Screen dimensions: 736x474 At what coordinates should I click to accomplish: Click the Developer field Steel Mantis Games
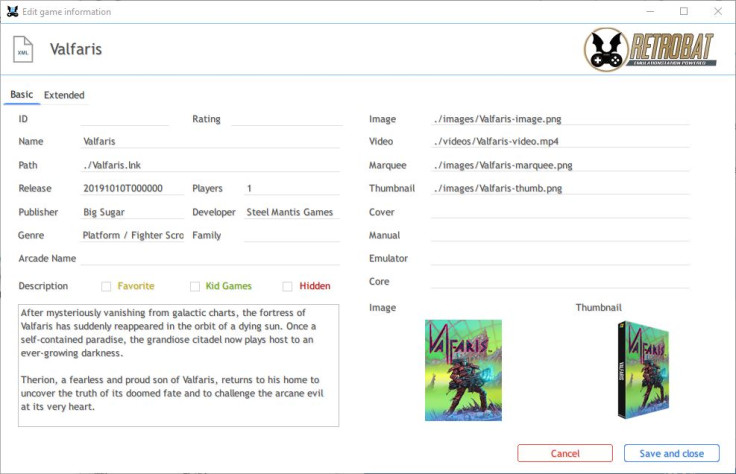(291, 212)
